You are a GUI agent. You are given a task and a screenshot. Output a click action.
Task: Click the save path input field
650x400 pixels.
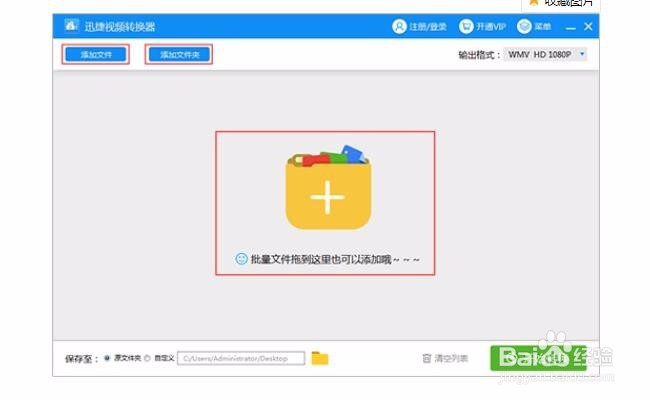(241, 358)
